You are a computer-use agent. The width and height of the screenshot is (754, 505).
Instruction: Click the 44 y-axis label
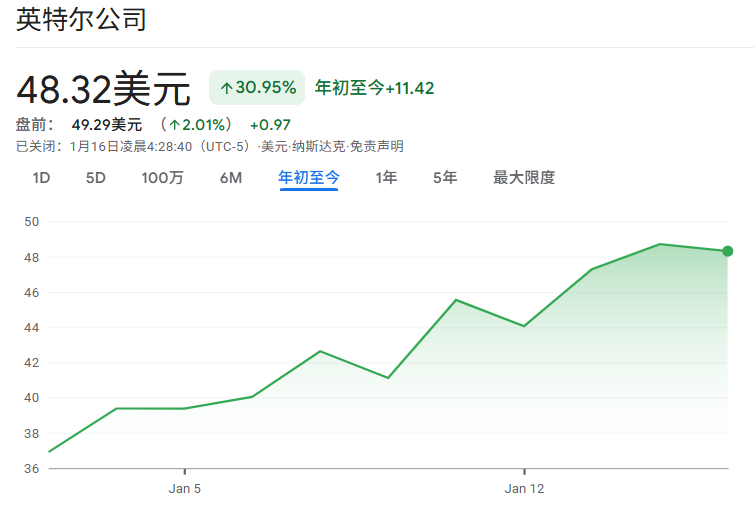click(32, 328)
